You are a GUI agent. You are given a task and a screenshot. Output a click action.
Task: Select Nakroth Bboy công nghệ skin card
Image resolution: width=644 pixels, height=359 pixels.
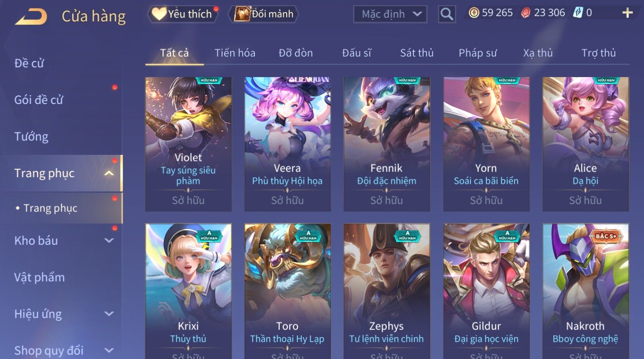click(x=585, y=291)
